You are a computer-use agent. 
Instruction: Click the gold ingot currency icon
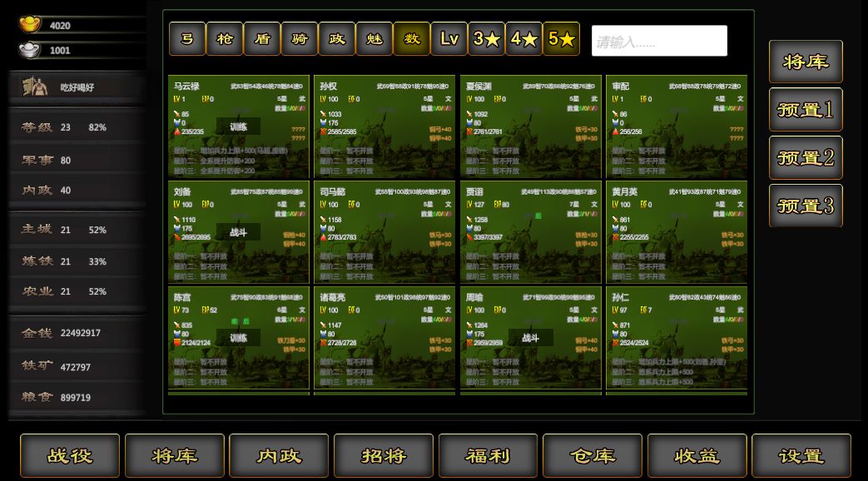[x=29, y=24]
